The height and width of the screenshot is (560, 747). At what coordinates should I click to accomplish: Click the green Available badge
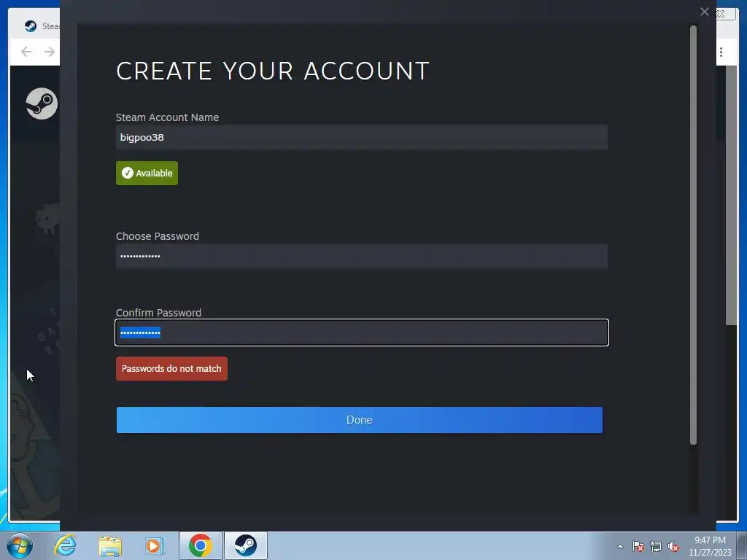[x=147, y=174]
